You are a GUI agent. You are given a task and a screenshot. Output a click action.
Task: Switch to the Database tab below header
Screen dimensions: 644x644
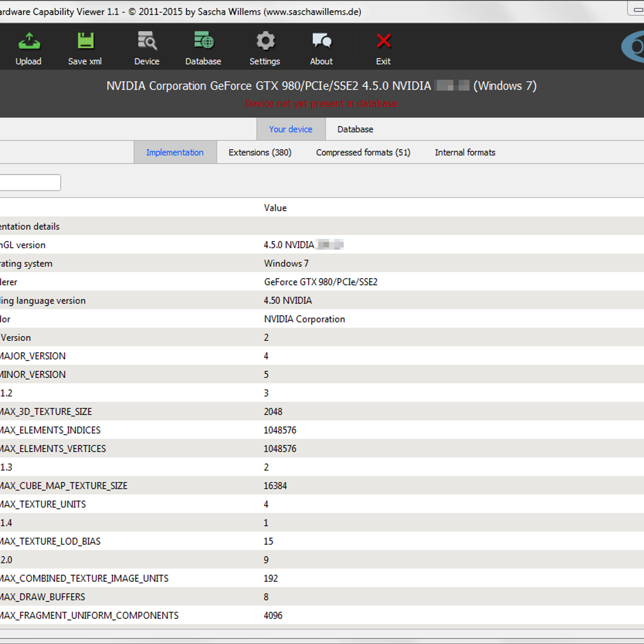[355, 129]
